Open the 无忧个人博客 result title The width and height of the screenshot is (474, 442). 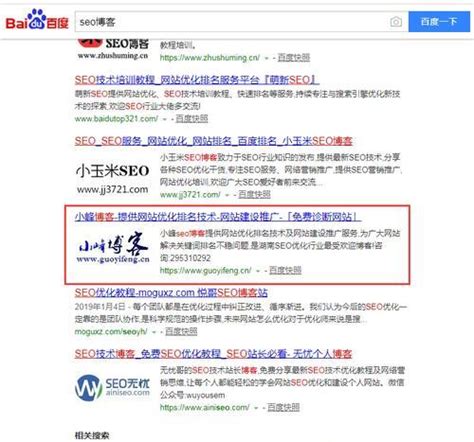tap(213, 354)
